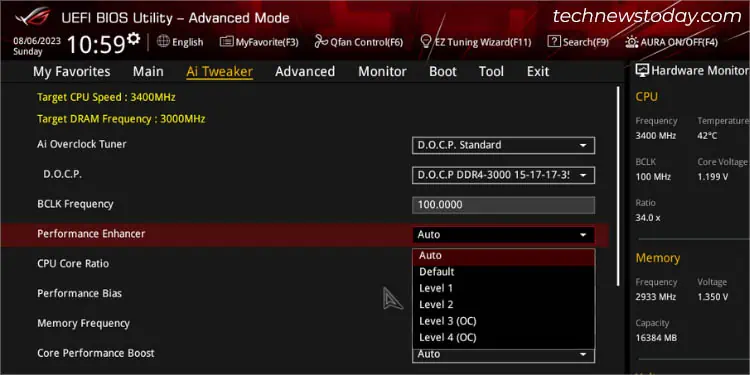Image resolution: width=750 pixels, height=375 pixels.
Task: Open the Exit tab
Action: pos(538,72)
